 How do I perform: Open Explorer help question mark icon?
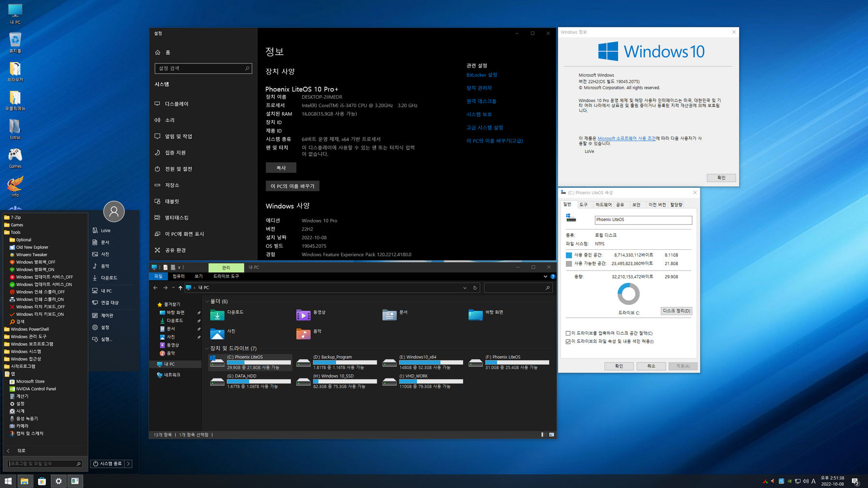click(553, 276)
